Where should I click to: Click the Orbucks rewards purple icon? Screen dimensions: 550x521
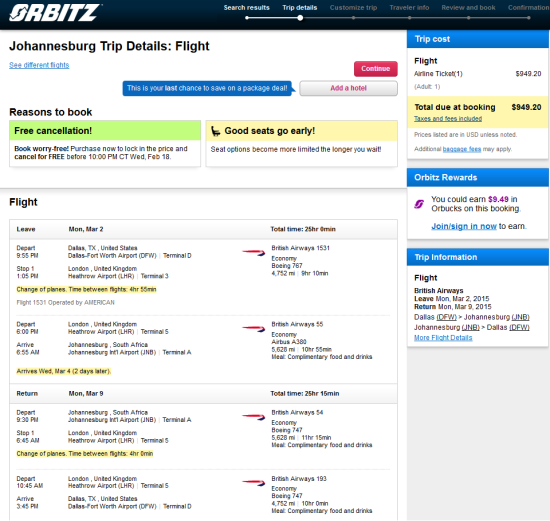pos(419,204)
